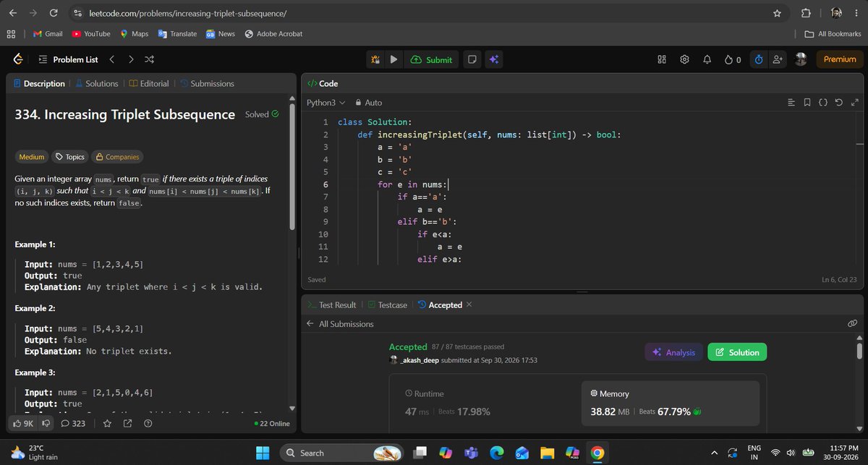Switch to the Solutions tab

tap(96, 84)
